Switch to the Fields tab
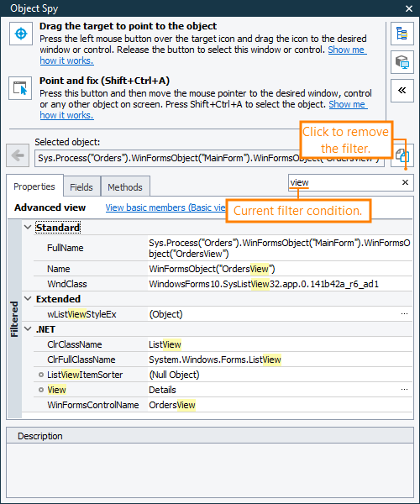Screen dimensions: 420x504 pyautogui.click(x=81, y=186)
